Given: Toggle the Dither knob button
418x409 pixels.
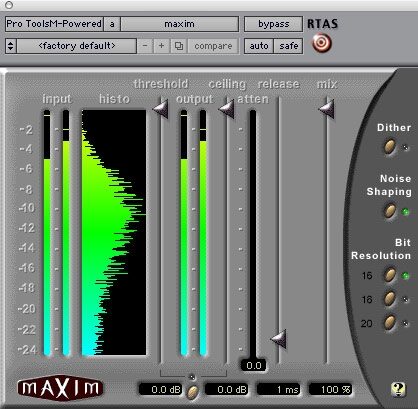Looking at the screenshot, I should coord(390,147).
